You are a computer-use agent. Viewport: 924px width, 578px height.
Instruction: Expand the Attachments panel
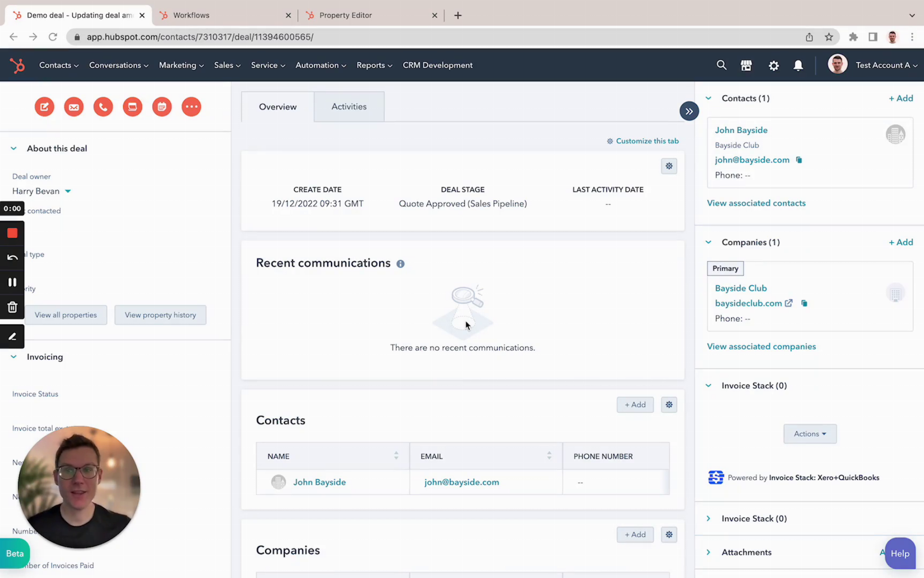click(708, 552)
